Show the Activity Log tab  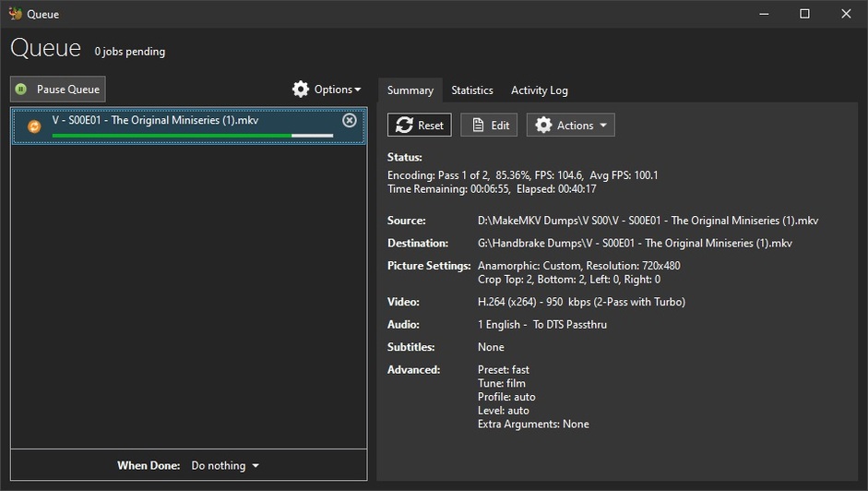pyautogui.click(x=540, y=90)
